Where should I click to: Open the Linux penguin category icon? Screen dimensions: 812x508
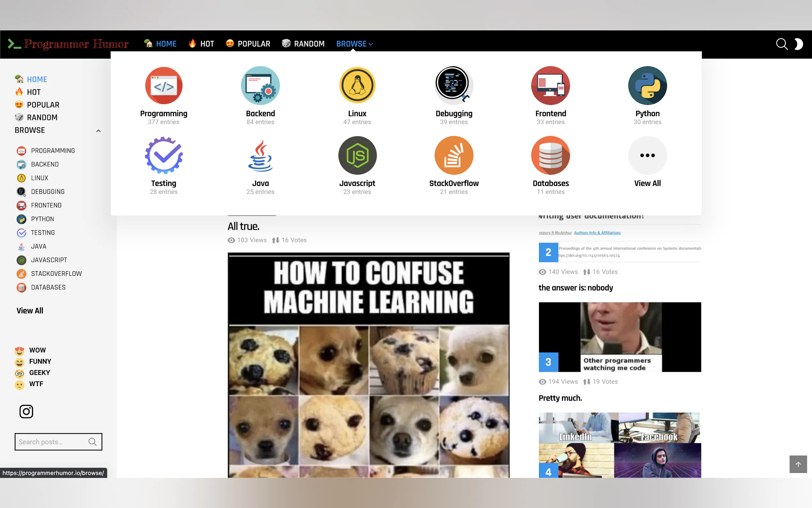point(357,85)
